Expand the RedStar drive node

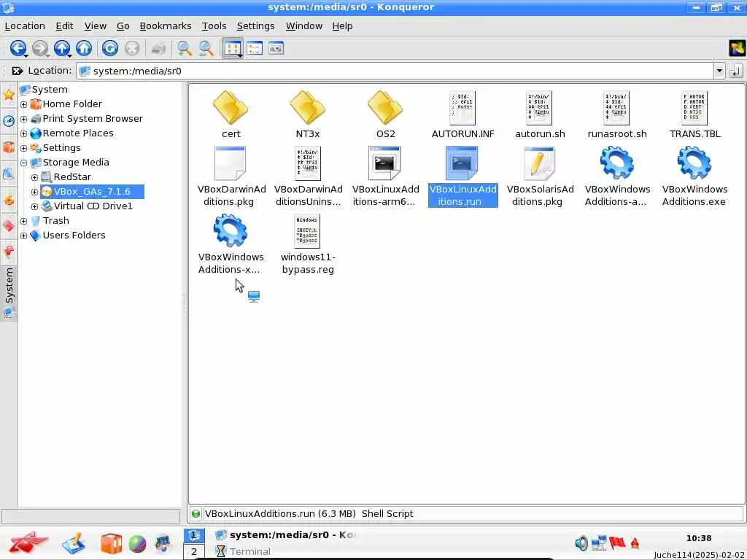coord(35,178)
